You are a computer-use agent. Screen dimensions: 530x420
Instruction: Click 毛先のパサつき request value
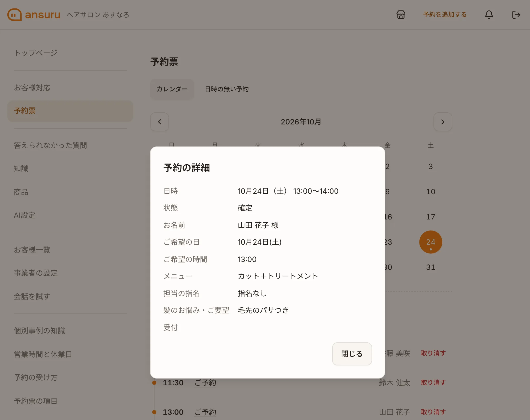[x=263, y=310]
